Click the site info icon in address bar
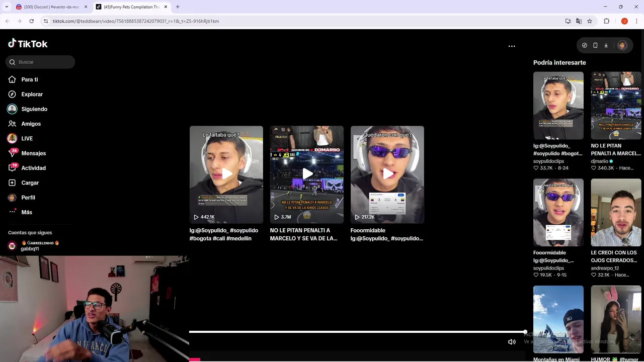The height and width of the screenshot is (362, 644). pyautogui.click(x=46, y=21)
